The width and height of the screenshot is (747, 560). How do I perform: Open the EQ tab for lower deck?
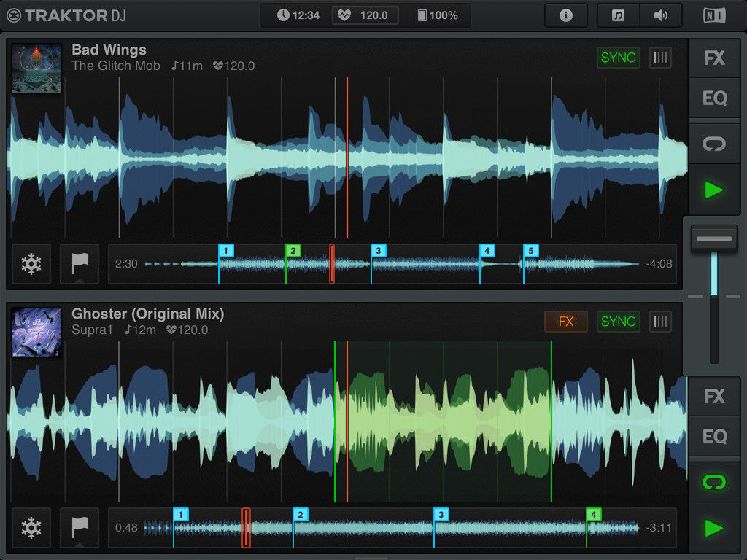pyautogui.click(x=713, y=436)
